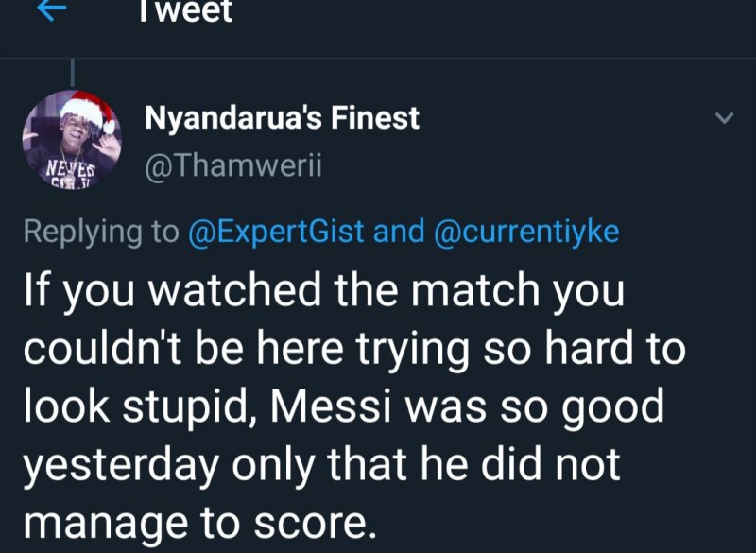Click the 'Replying to' label
Image resolution: width=756 pixels, height=553 pixels.
pyautogui.click(x=99, y=232)
